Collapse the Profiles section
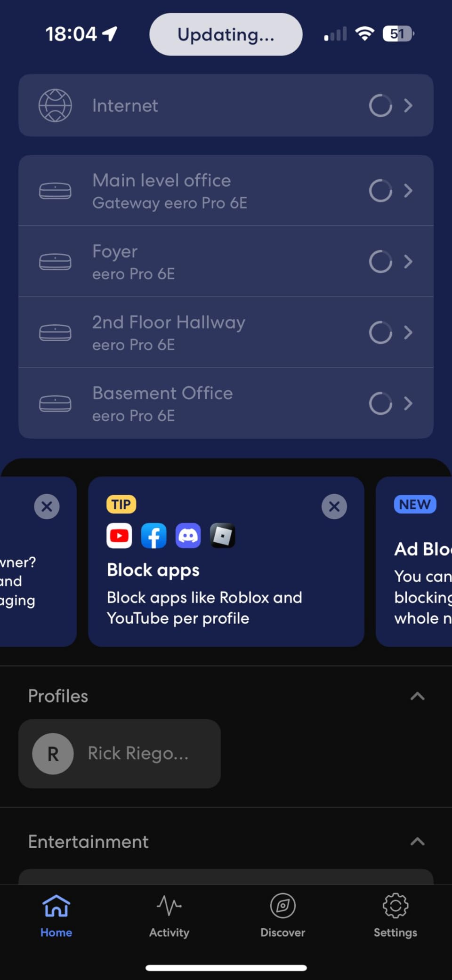Screen dimensions: 452x980 [418, 696]
